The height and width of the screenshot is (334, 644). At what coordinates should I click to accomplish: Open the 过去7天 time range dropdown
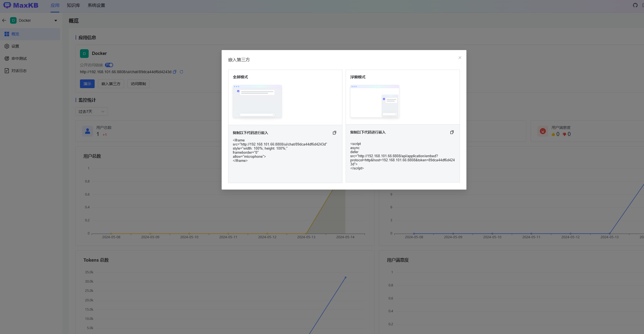click(x=92, y=112)
